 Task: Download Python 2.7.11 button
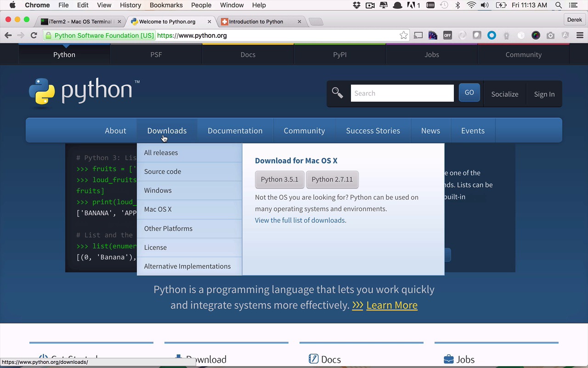332,179
